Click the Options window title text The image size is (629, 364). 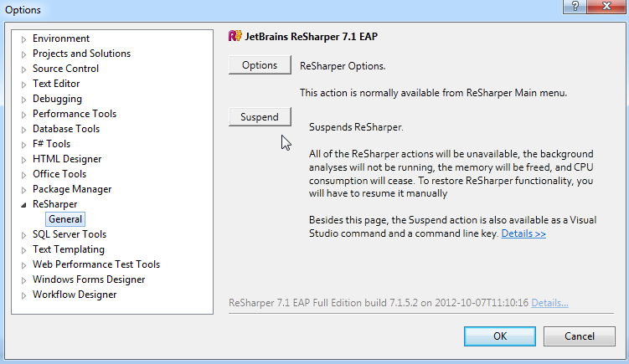point(23,9)
